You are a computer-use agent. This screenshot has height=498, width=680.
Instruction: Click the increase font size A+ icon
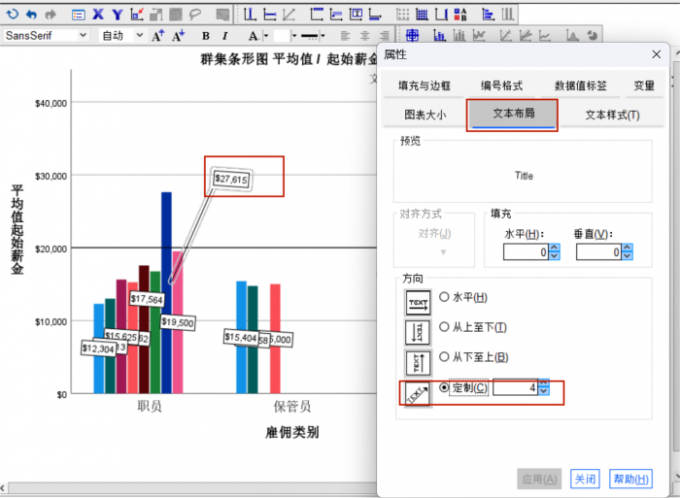158,35
